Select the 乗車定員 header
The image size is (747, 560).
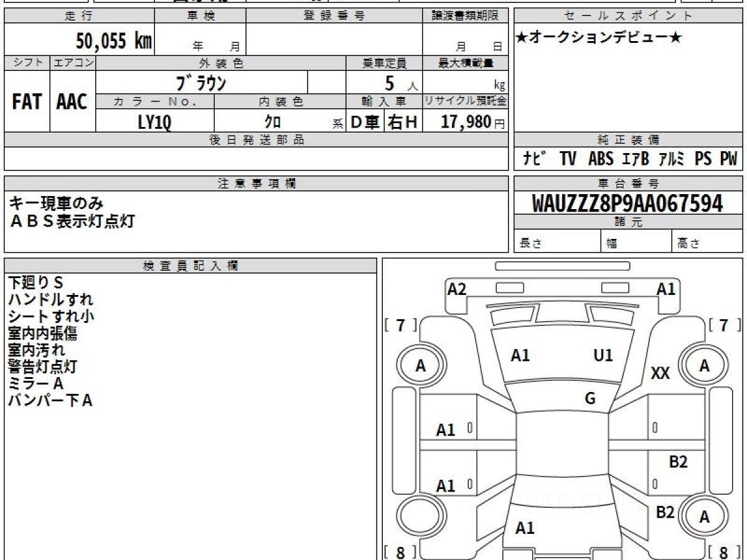(384, 63)
